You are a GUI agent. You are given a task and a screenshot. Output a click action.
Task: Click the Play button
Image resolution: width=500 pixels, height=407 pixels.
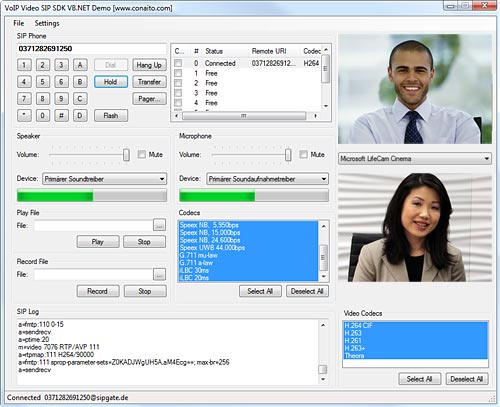(x=98, y=242)
